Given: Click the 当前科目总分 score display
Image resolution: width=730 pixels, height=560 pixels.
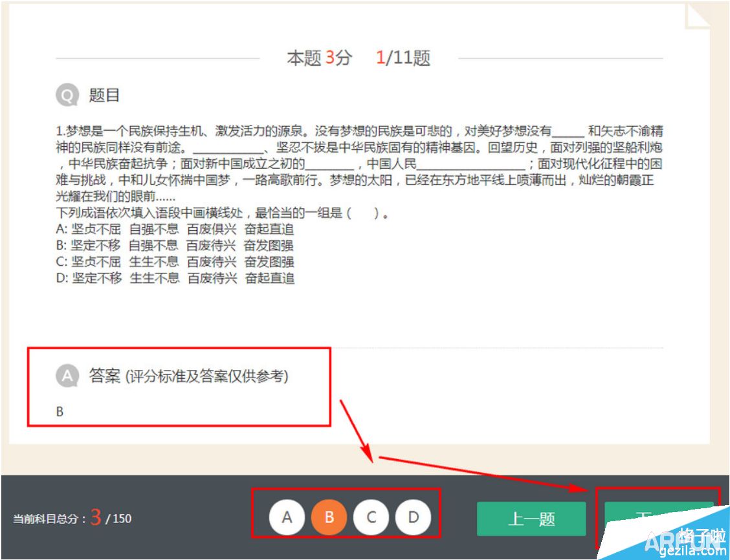Looking at the screenshot, I should (72, 518).
